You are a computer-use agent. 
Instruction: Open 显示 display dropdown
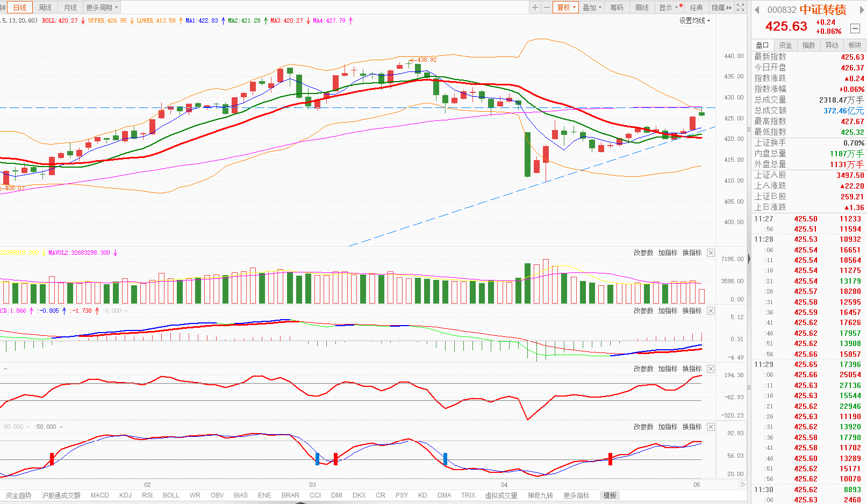coord(670,8)
